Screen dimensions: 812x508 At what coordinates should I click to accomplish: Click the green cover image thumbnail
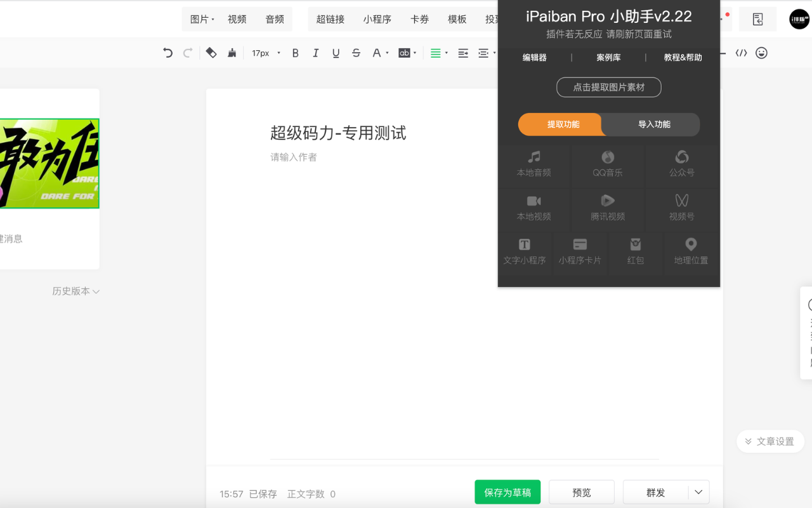pos(49,163)
